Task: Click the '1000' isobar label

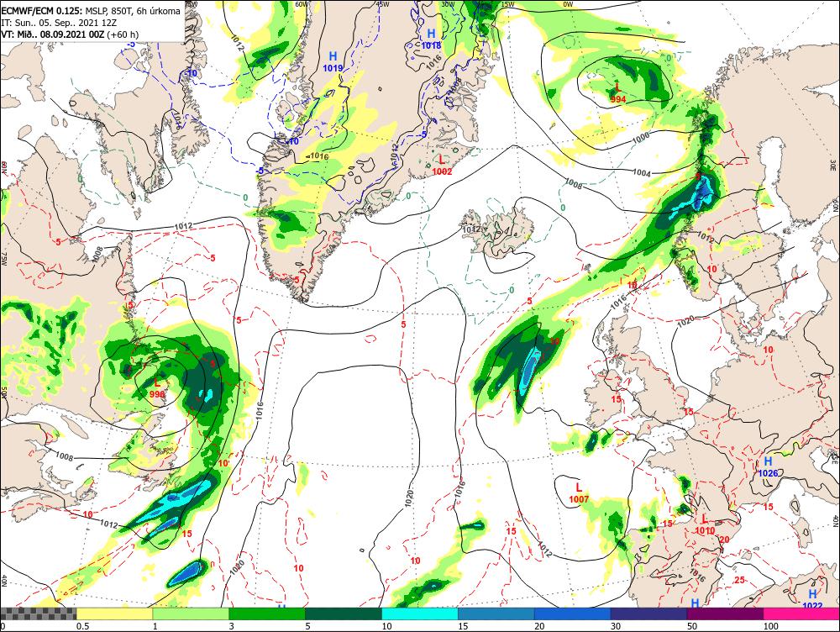Action: click(641, 139)
